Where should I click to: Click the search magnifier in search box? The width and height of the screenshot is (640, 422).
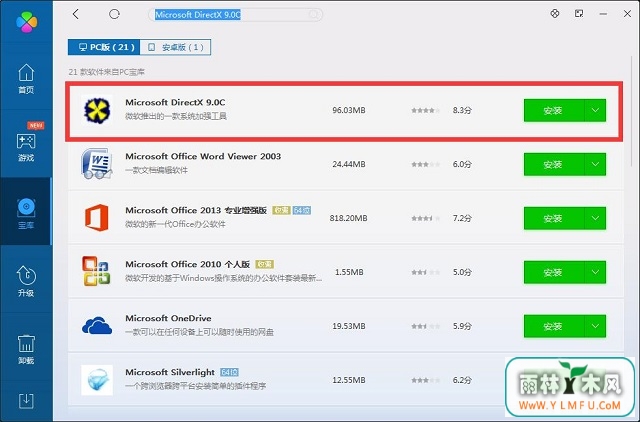313,15
